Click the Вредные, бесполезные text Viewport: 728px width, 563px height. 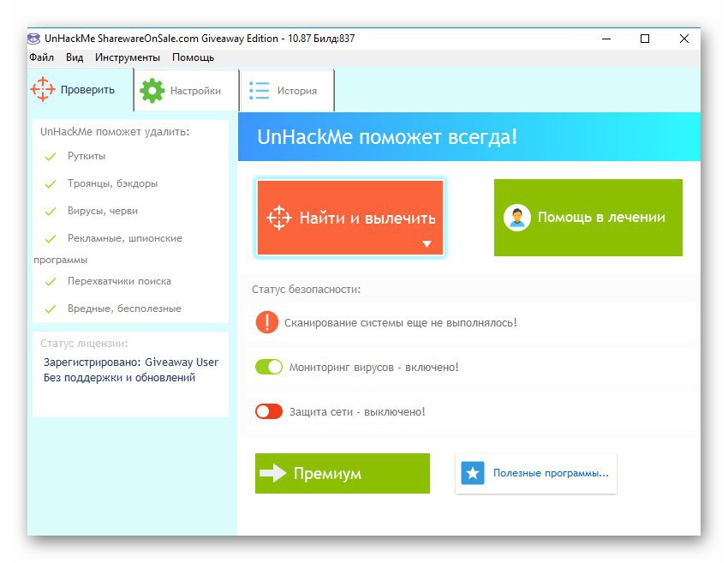click(124, 308)
